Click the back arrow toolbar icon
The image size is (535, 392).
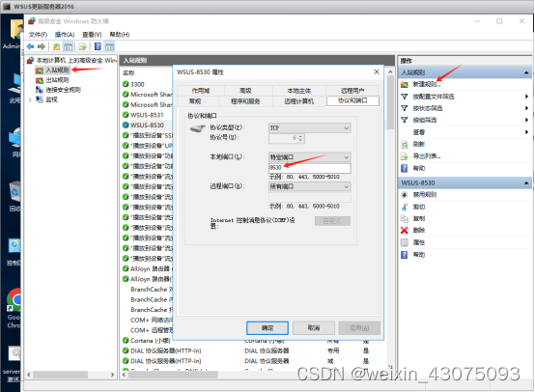tap(30, 46)
